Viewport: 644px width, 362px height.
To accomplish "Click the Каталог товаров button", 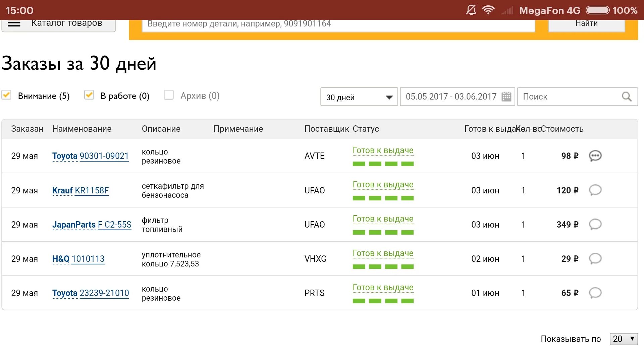I will [59, 25].
